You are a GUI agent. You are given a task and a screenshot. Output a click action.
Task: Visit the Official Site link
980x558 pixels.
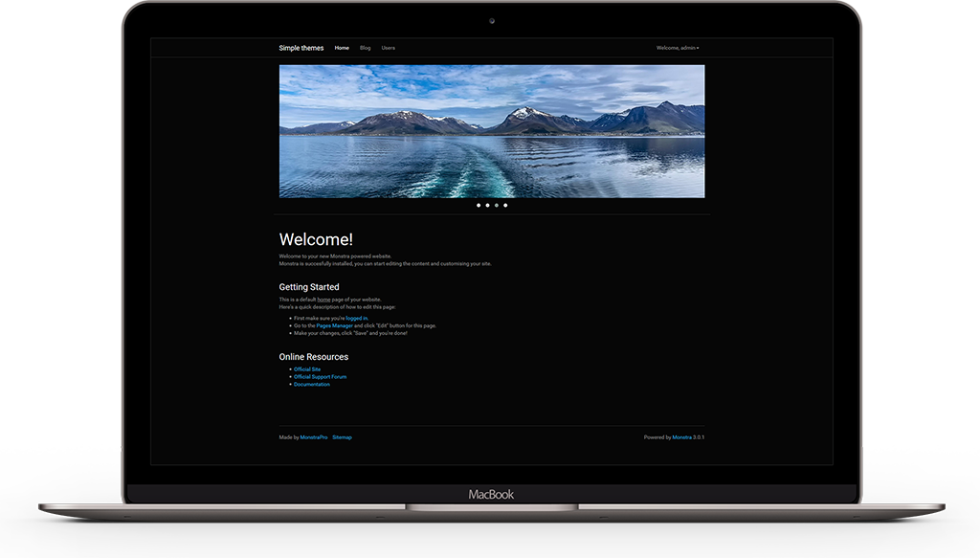tap(306, 368)
